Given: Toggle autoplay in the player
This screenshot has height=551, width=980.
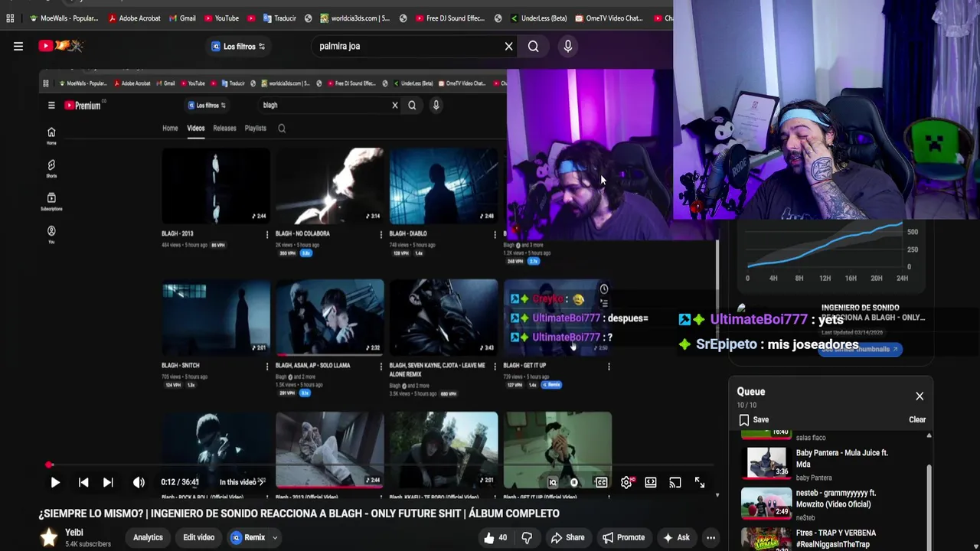Looking at the screenshot, I should click(x=574, y=482).
